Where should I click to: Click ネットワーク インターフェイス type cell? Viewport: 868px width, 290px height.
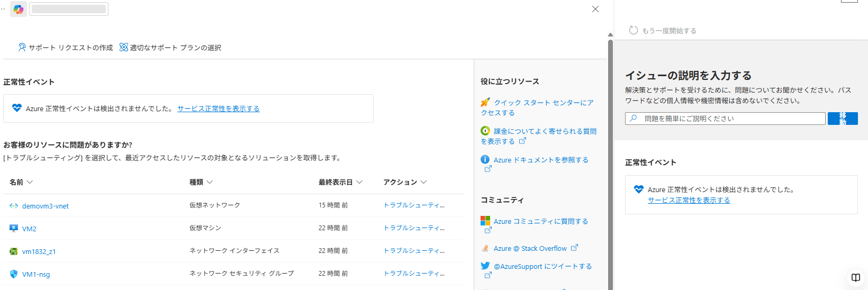coord(234,250)
